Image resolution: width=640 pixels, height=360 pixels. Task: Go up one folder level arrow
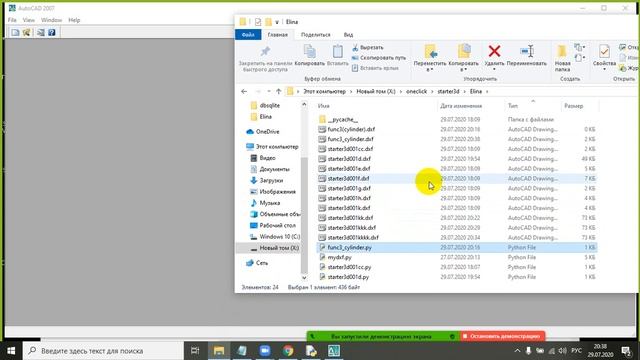click(x=278, y=91)
